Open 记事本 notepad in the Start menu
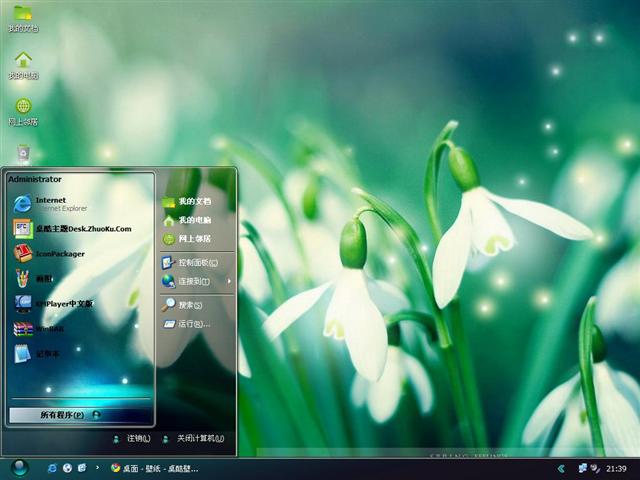 tap(37, 354)
